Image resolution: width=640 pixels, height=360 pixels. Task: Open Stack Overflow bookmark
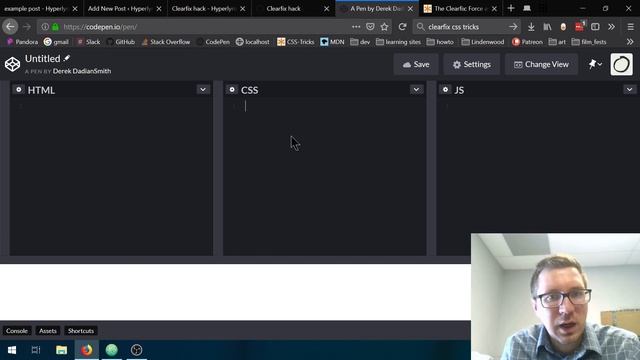click(x=165, y=42)
